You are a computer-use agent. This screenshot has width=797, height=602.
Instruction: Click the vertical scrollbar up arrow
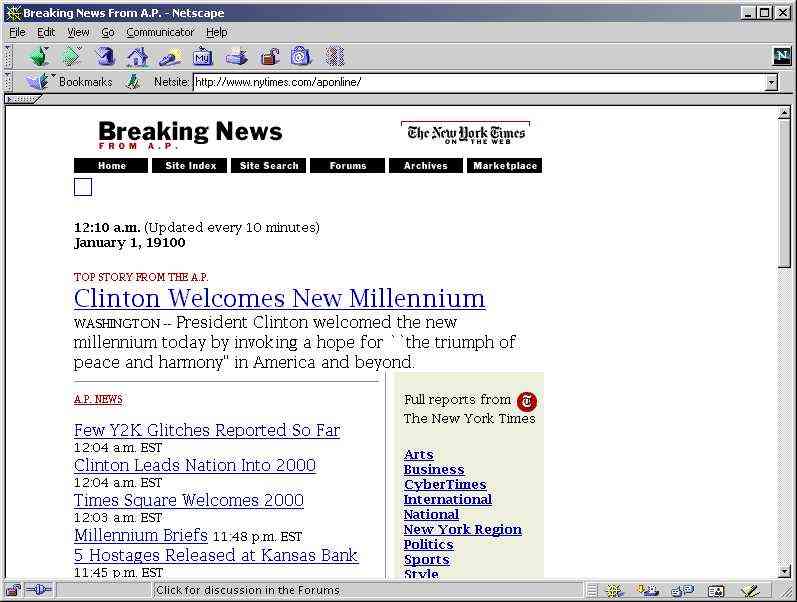[x=784, y=113]
